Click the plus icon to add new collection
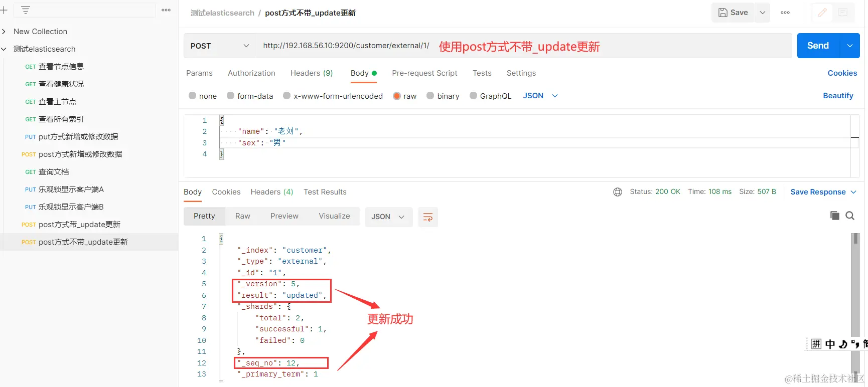Viewport: 868px width, 387px height. pos(4,10)
